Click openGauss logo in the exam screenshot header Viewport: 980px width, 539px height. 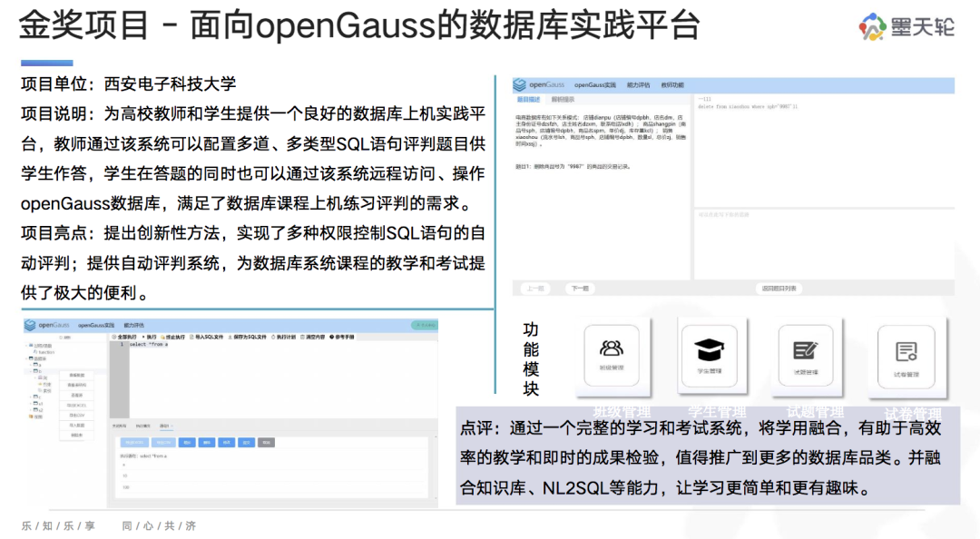(x=539, y=84)
